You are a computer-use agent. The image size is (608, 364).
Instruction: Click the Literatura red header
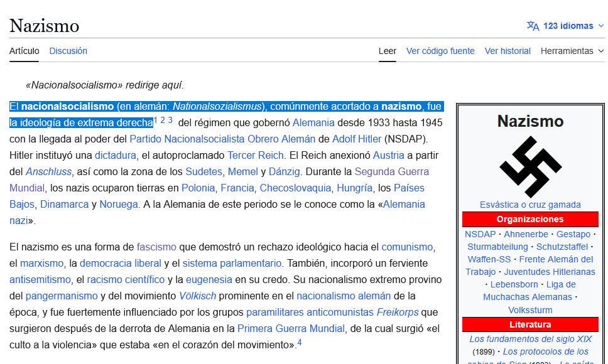coord(530,324)
